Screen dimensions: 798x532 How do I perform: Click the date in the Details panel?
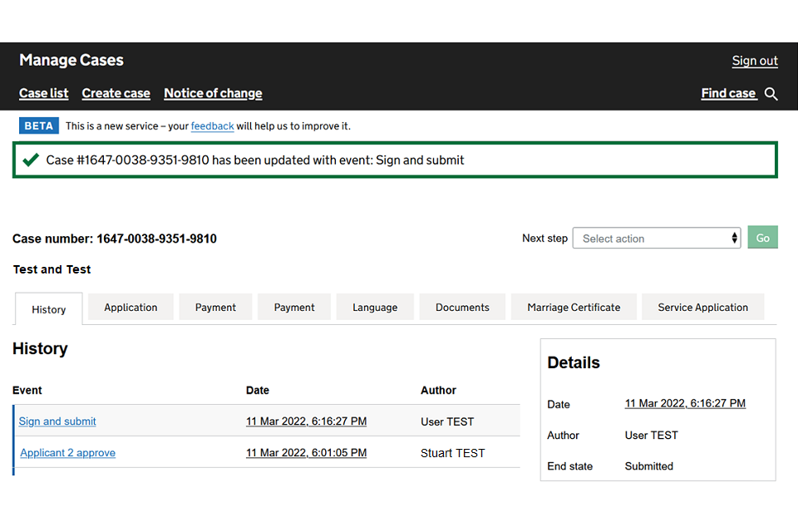(x=685, y=403)
